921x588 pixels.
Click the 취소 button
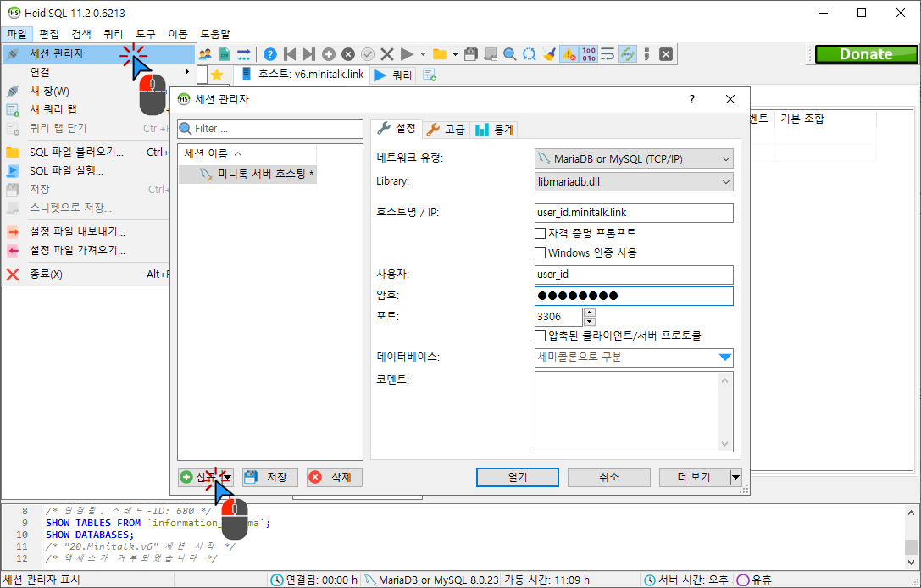tap(609, 478)
